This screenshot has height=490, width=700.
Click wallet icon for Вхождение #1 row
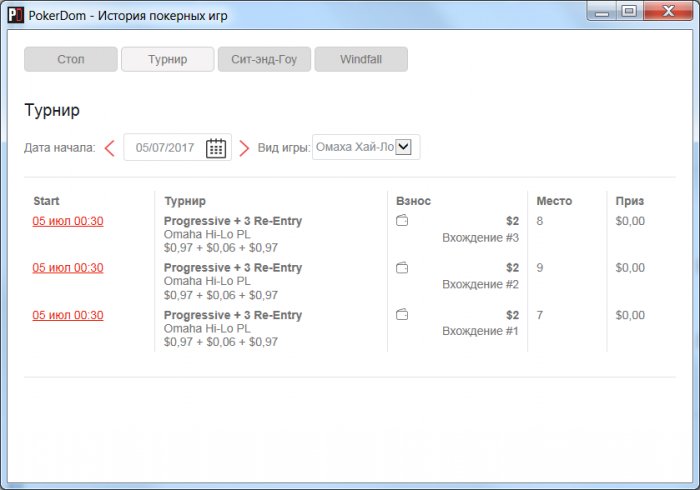coord(402,315)
